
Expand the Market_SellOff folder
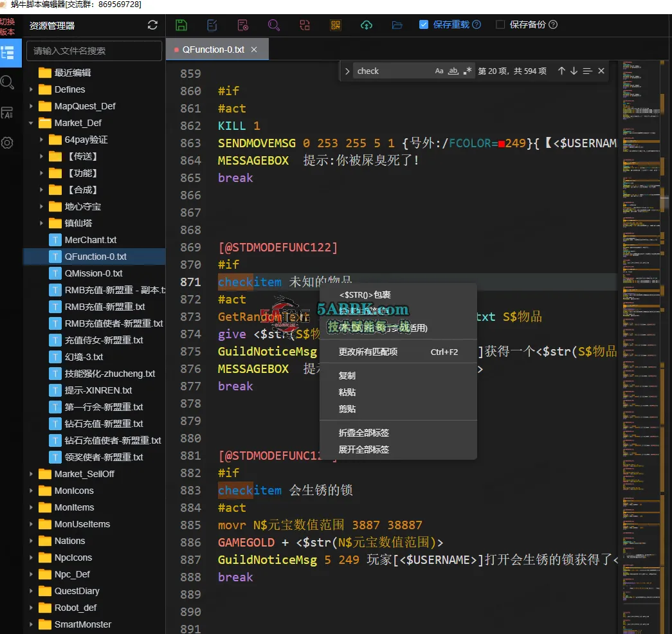pyautogui.click(x=31, y=474)
